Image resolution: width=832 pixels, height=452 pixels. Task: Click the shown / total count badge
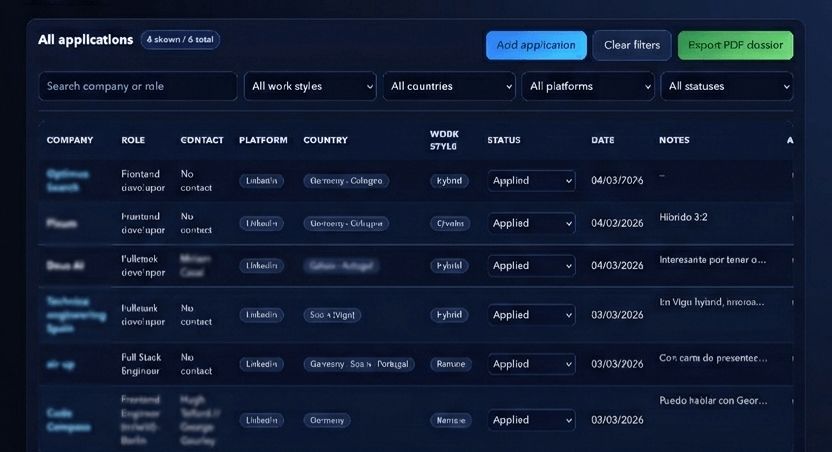click(x=180, y=40)
